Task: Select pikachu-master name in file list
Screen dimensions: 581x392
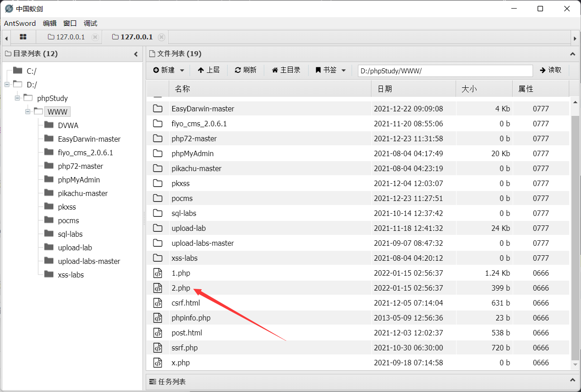Action: (x=196, y=168)
